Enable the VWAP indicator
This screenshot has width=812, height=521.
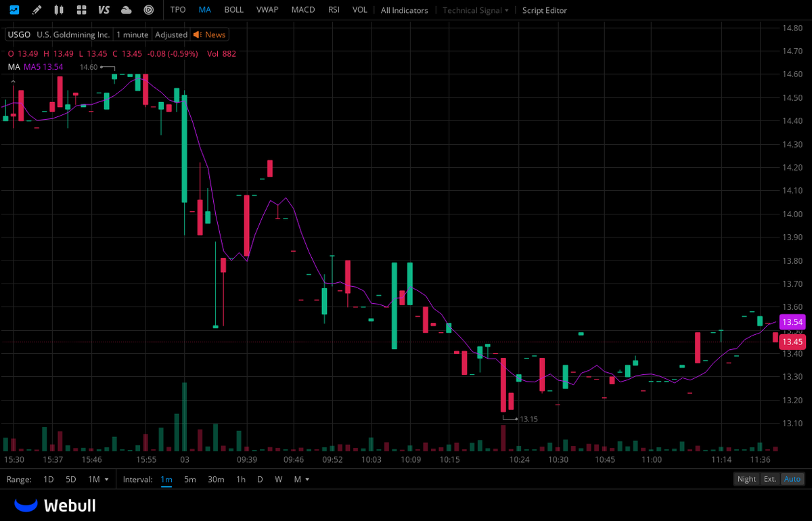(x=267, y=10)
